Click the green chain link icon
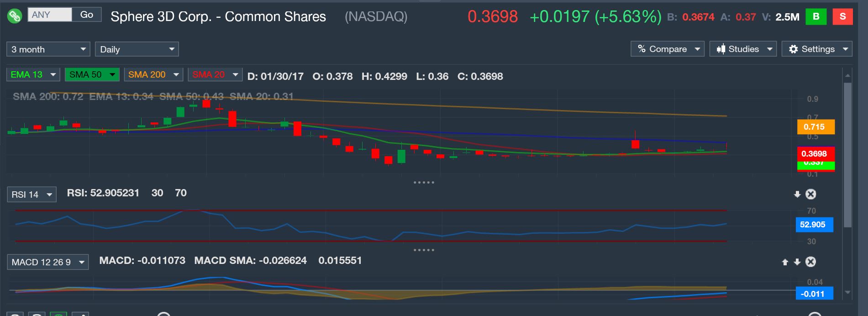This screenshot has height=316, width=868. (15, 16)
